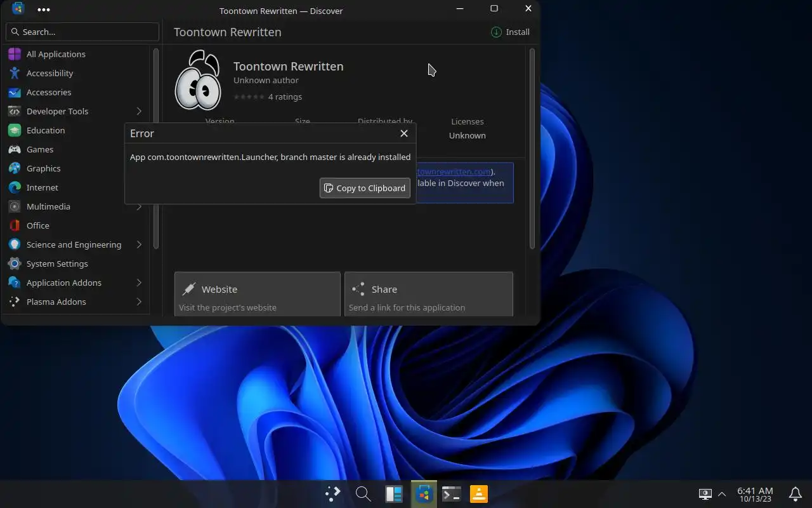The image size is (812, 508).
Task: Open the project's Website button
Action: pos(258,294)
